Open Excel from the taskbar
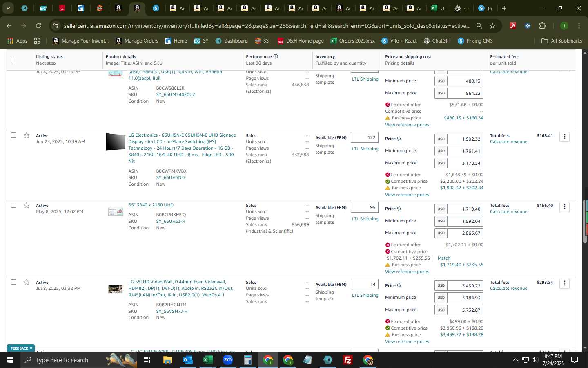The image size is (588, 368). [207, 360]
